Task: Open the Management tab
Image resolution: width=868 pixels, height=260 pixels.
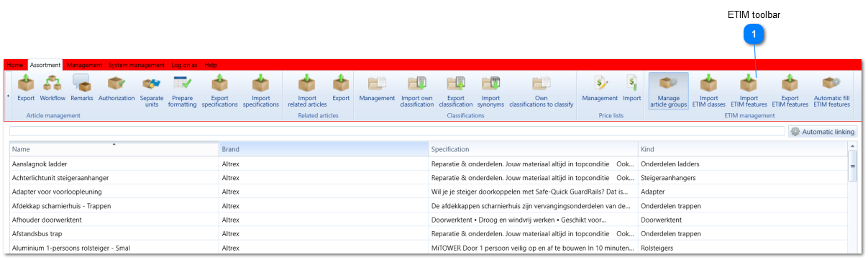Action: point(84,65)
